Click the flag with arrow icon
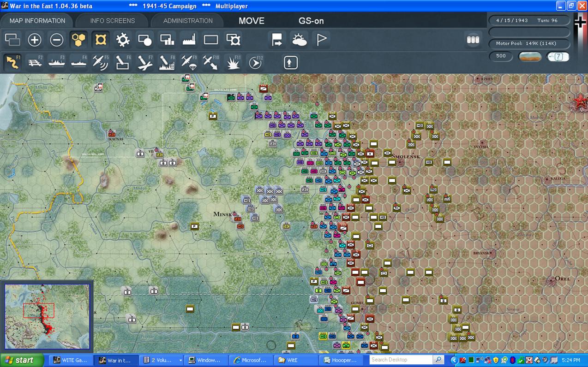Viewport: 588px width, 367px height. [x=277, y=40]
